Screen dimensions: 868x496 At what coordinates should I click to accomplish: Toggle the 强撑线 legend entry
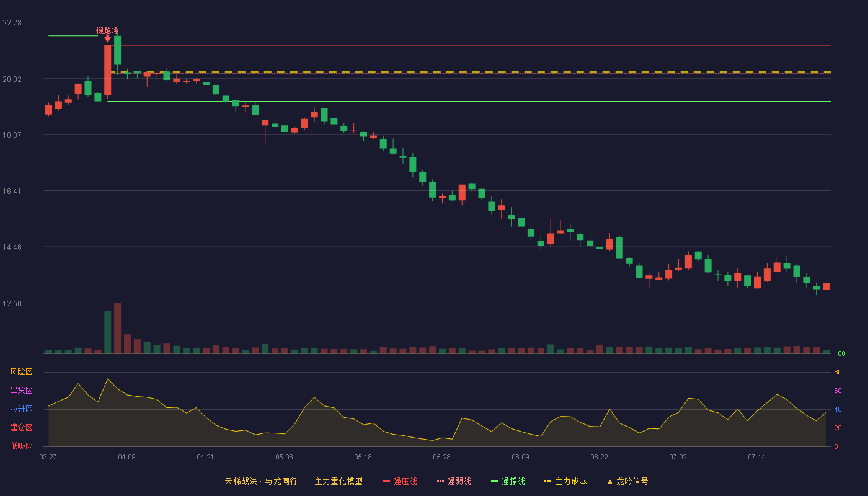click(x=508, y=481)
